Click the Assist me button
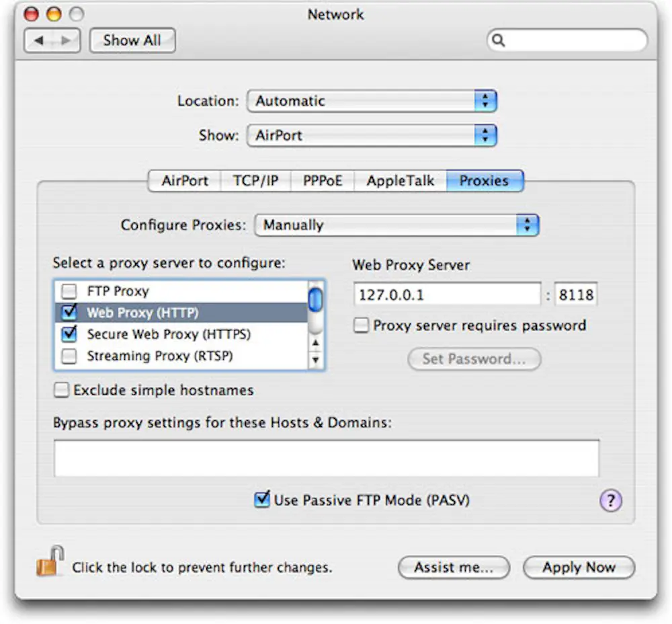The width and height of the screenshot is (672, 624). pos(454,568)
